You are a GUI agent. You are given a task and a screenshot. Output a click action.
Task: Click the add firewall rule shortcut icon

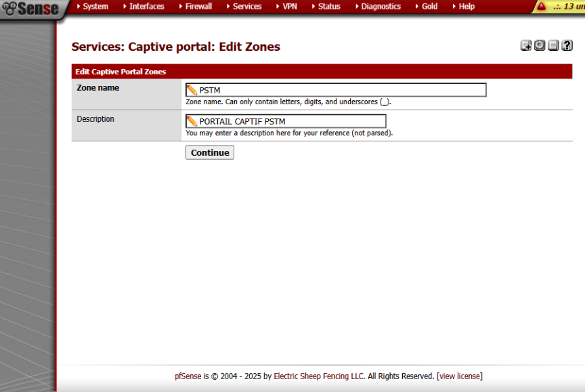click(525, 45)
